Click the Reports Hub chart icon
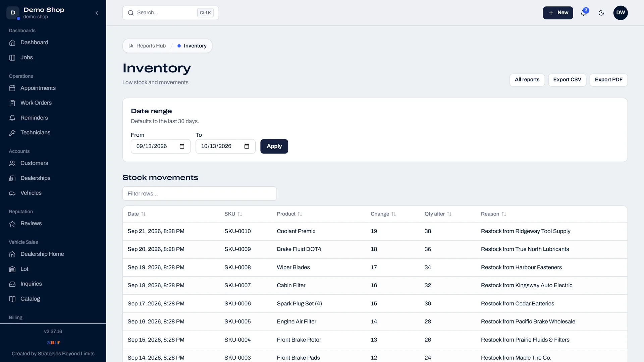 pos(131,46)
